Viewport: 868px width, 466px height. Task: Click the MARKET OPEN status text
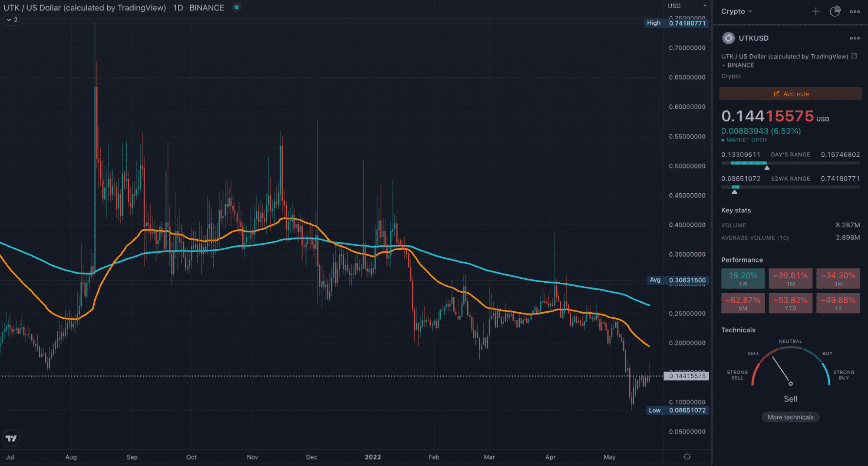pyautogui.click(x=746, y=140)
